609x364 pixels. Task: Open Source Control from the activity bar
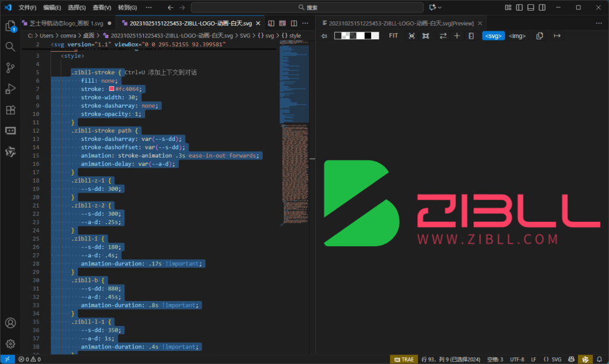point(10,67)
